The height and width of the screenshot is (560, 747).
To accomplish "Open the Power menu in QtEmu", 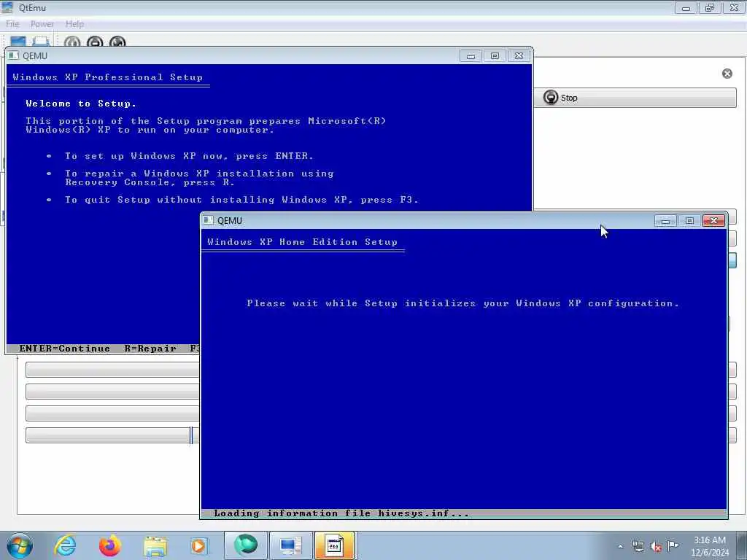I will (x=42, y=24).
